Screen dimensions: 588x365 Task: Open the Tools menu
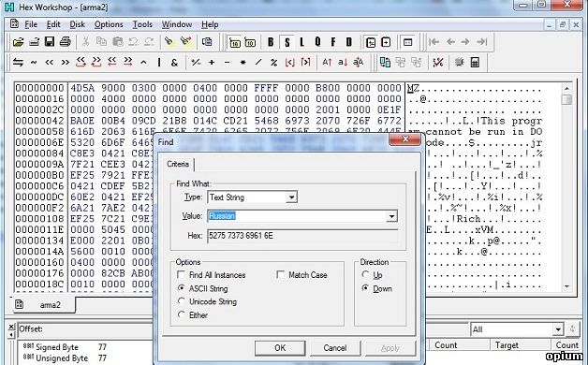(142, 24)
